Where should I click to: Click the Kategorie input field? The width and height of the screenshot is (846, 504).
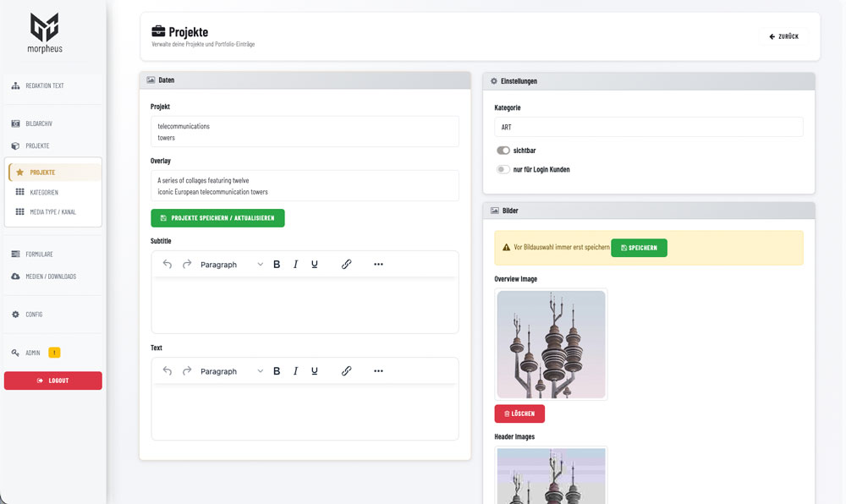(648, 127)
